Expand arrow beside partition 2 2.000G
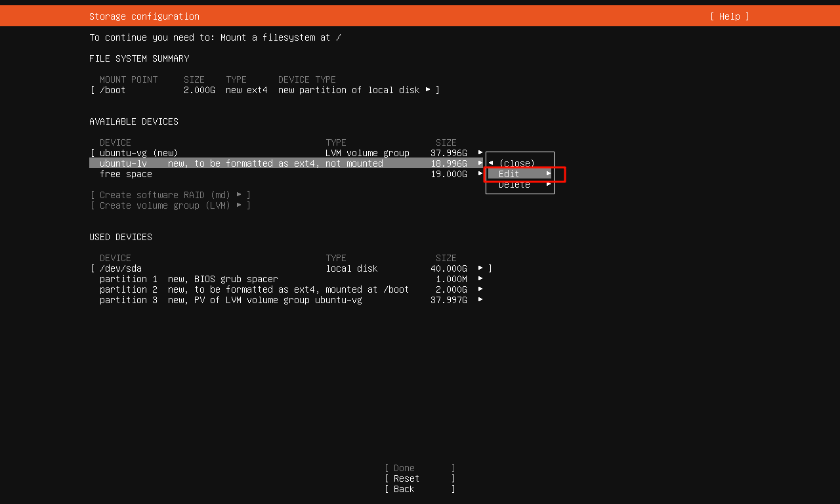The width and height of the screenshot is (840, 504). [x=480, y=289]
